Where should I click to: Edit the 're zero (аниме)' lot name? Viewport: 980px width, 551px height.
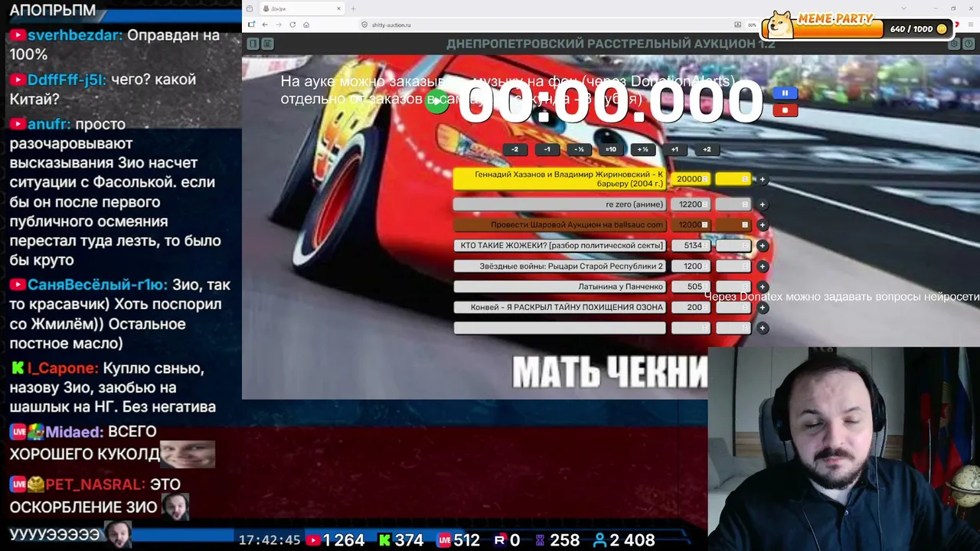[x=560, y=204]
